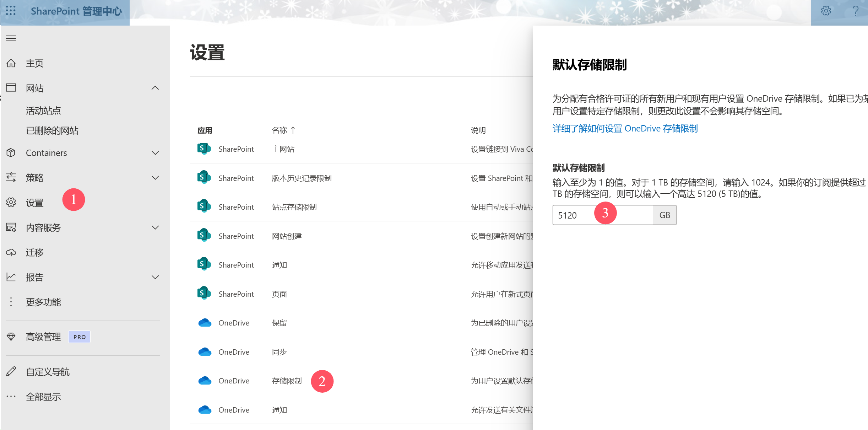Open the SharePoint 版本历史记录限制 setting

pos(302,178)
